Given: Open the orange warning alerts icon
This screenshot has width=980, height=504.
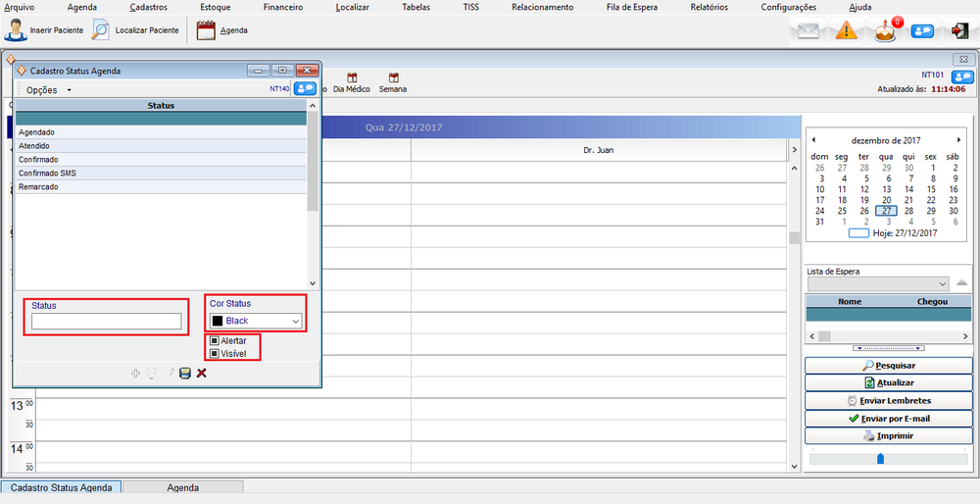Looking at the screenshot, I should click(847, 30).
